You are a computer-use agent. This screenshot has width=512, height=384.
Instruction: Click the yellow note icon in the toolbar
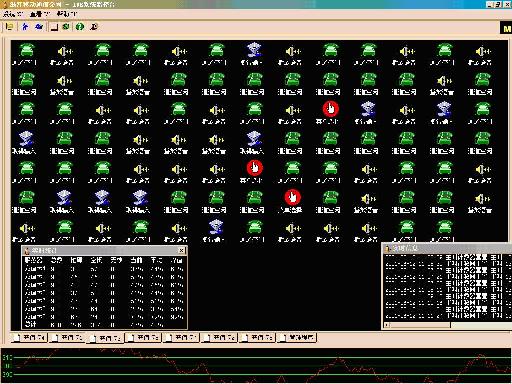tap(9, 27)
